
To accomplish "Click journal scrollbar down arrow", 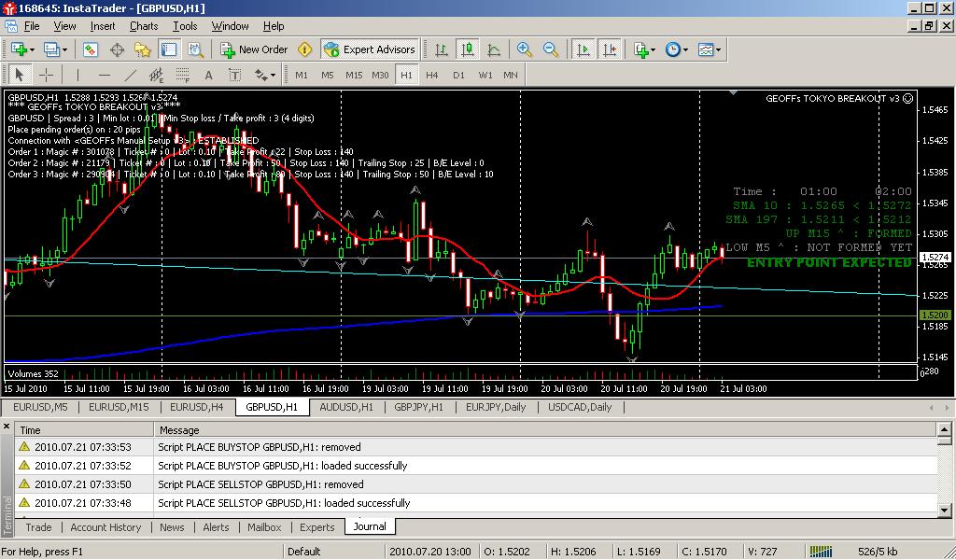I will [945, 511].
